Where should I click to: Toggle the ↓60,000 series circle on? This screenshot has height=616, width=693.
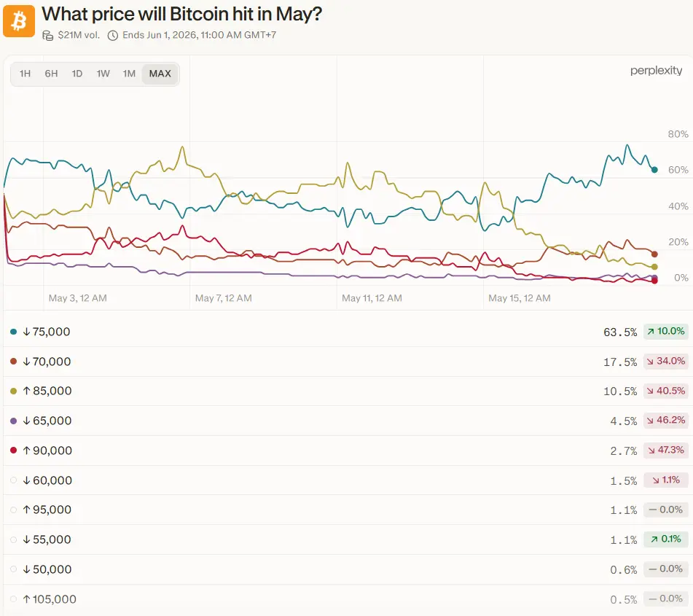(13, 480)
